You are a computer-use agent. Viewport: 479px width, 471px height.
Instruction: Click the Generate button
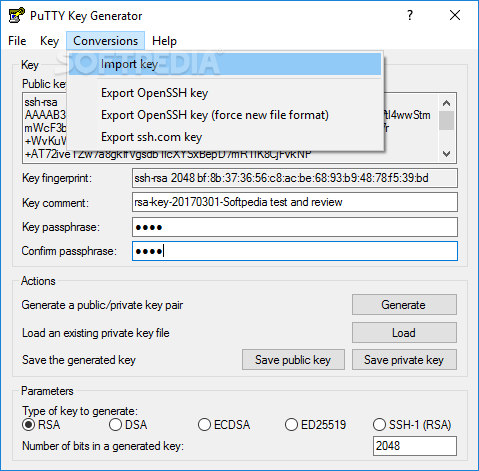point(404,305)
